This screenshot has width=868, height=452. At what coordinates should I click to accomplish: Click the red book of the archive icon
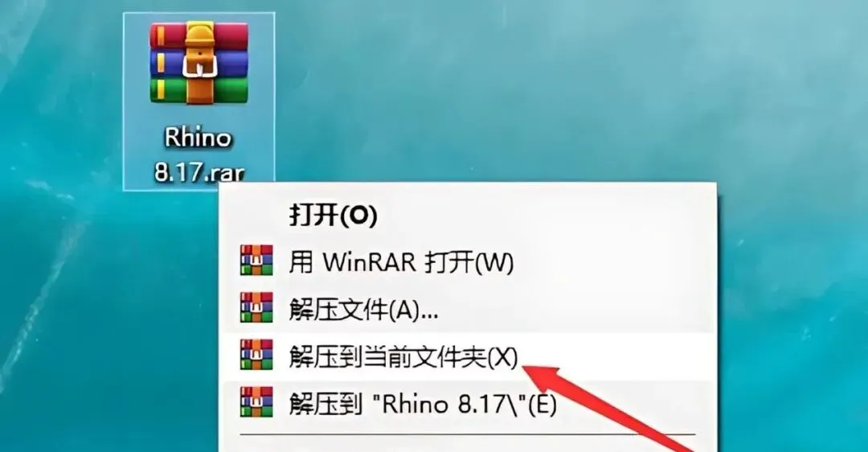click(199, 35)
